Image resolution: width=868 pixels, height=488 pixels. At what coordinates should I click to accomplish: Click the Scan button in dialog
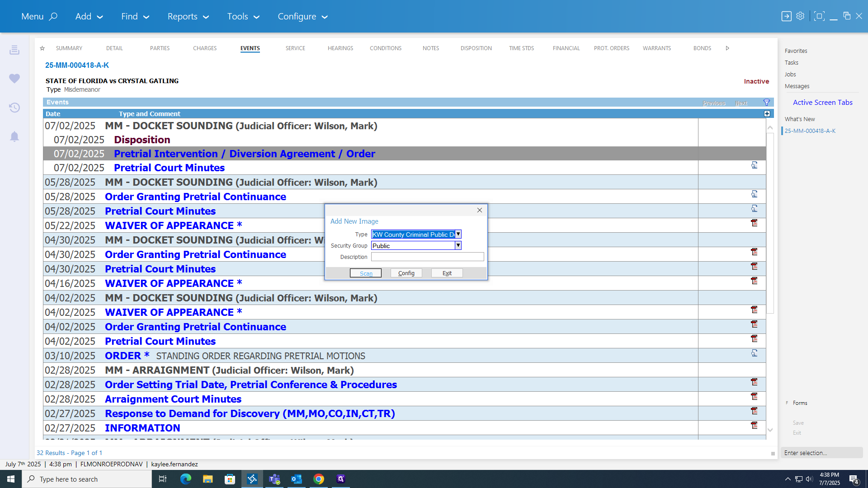tap(366, 273)
